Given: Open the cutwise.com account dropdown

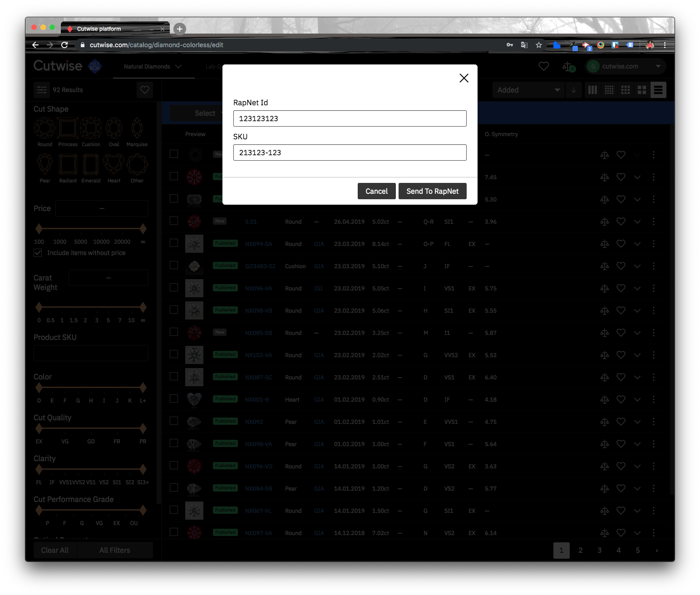Looking at the screenshot, I should (626, 66).
